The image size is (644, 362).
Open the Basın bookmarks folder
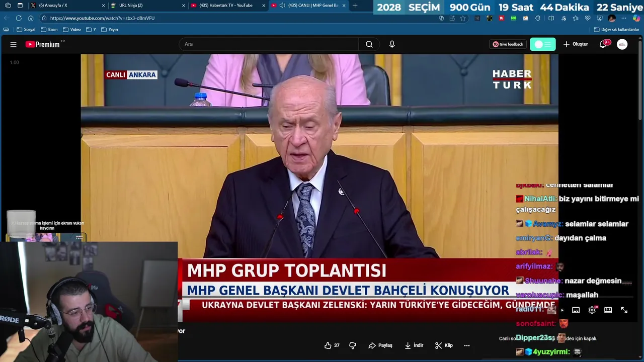coord(49,30)
